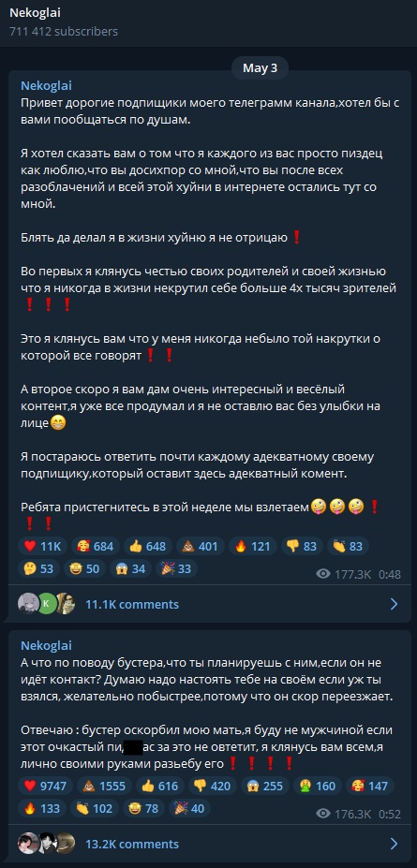417x868 pixels.
Task: Click the Nekoglai author name on second post
Action: pos(46,645)
